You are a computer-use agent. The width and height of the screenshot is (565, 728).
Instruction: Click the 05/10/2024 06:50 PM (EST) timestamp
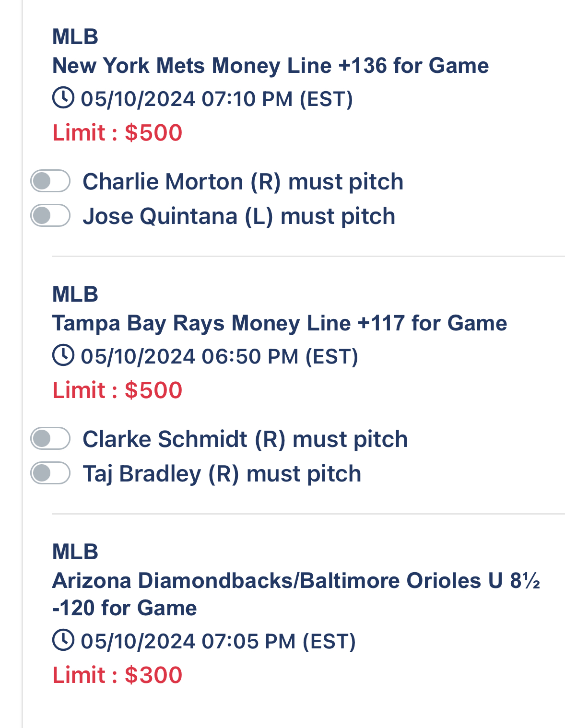point(220,356)
